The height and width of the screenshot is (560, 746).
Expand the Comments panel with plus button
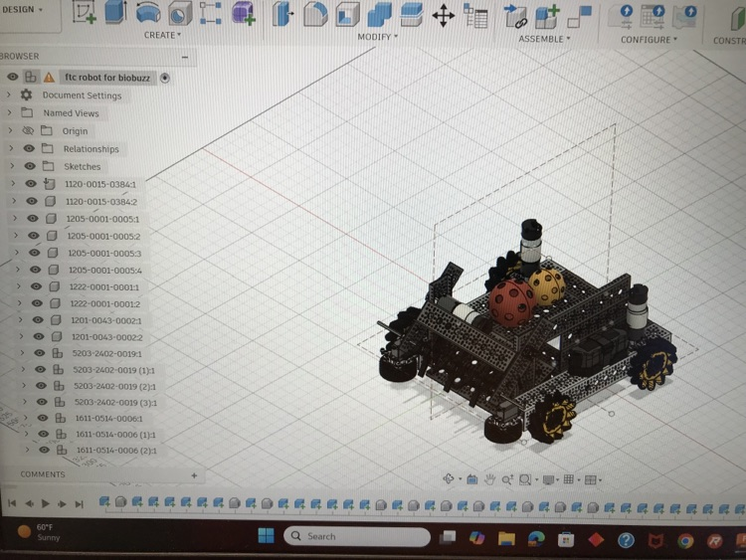194,475
